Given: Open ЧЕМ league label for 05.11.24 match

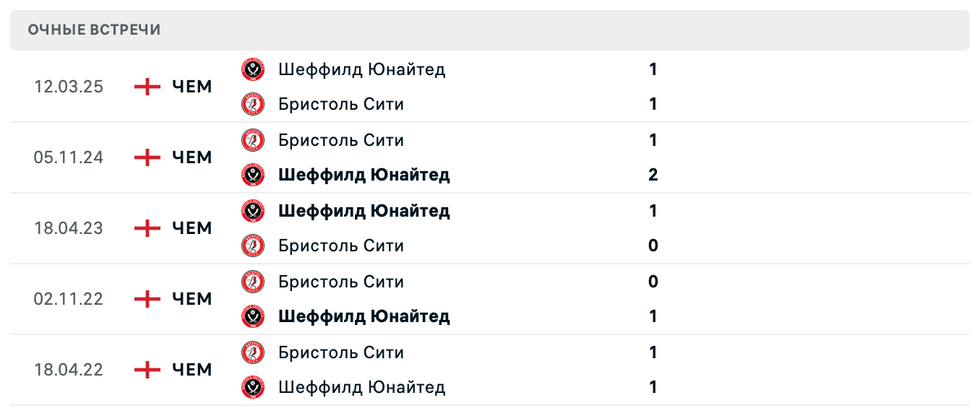Looking at the screenshot, I should coord(192,157).
